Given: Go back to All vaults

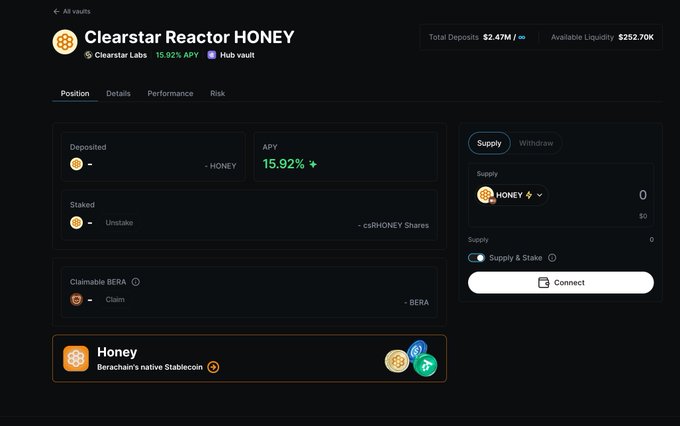Looking at the screenshot, I should 72,11.
